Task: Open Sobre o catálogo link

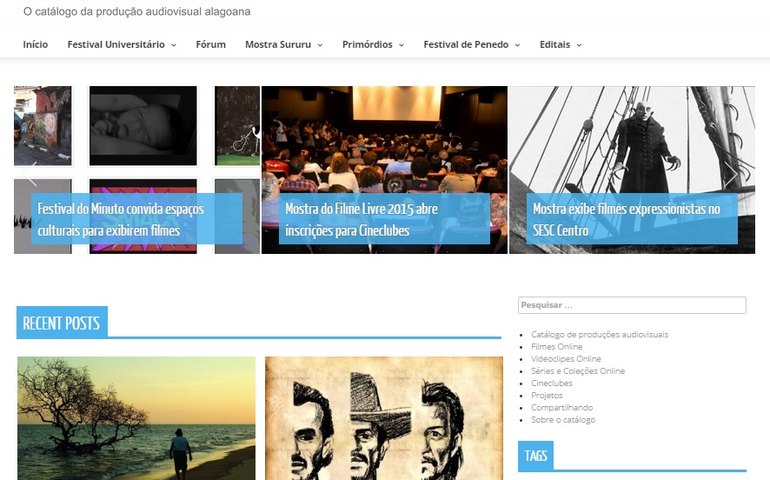Action: click(563, 420)
